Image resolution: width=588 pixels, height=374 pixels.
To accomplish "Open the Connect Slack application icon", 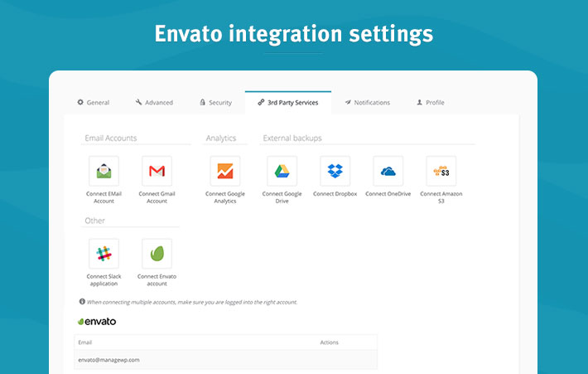I will 104,254.
